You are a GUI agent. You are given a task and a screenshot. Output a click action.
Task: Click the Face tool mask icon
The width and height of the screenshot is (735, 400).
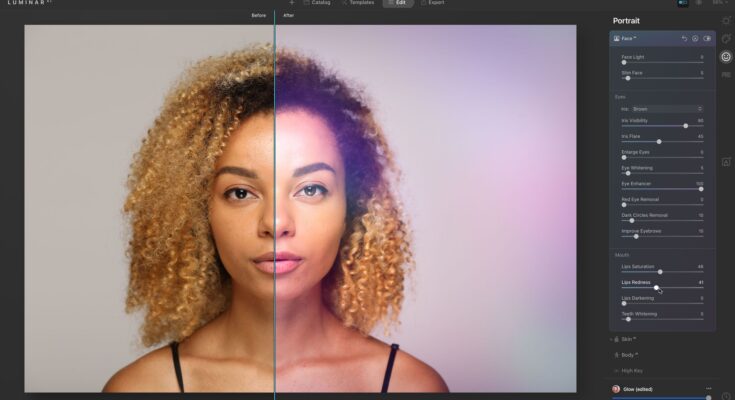coord(696,38)
